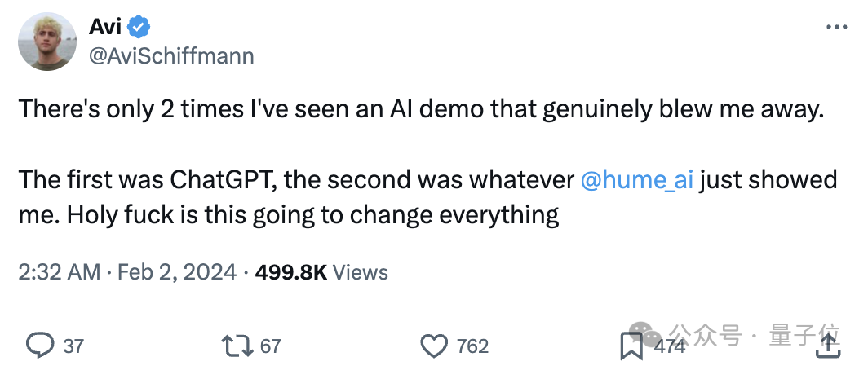The image size is (868, 370).
Task: Click the display name Avi
Action: tap(105, 27)
